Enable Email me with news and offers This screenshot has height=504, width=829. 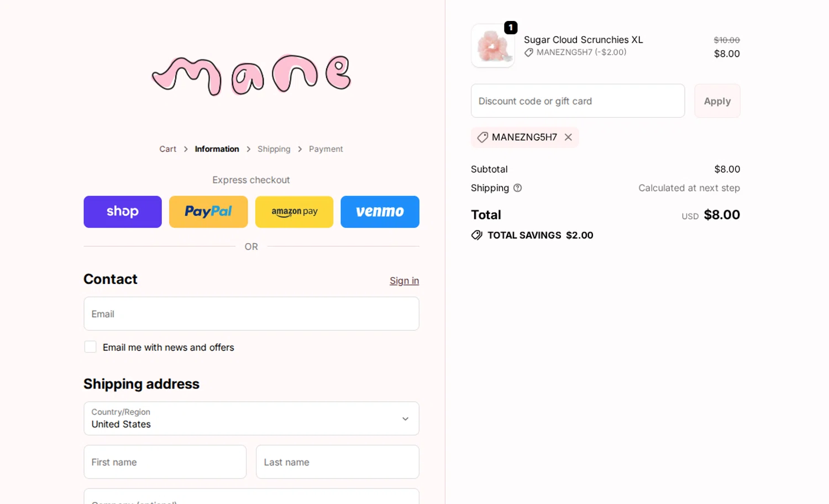click(90, 347)
